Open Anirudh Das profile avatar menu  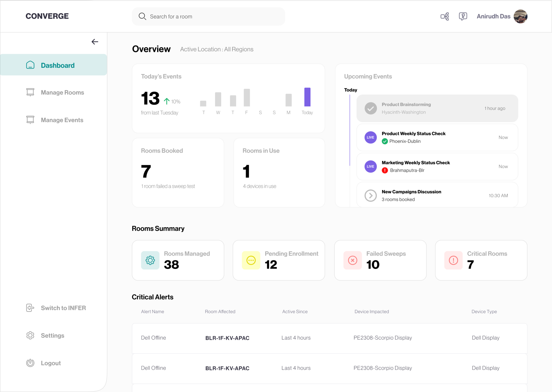[x=520, y=16]
